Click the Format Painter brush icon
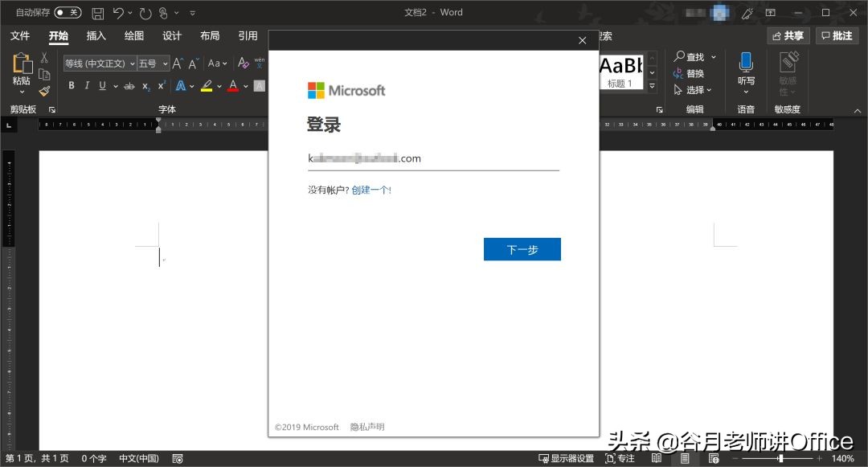Viewport: 868px width, 467px height. [44, 91]
